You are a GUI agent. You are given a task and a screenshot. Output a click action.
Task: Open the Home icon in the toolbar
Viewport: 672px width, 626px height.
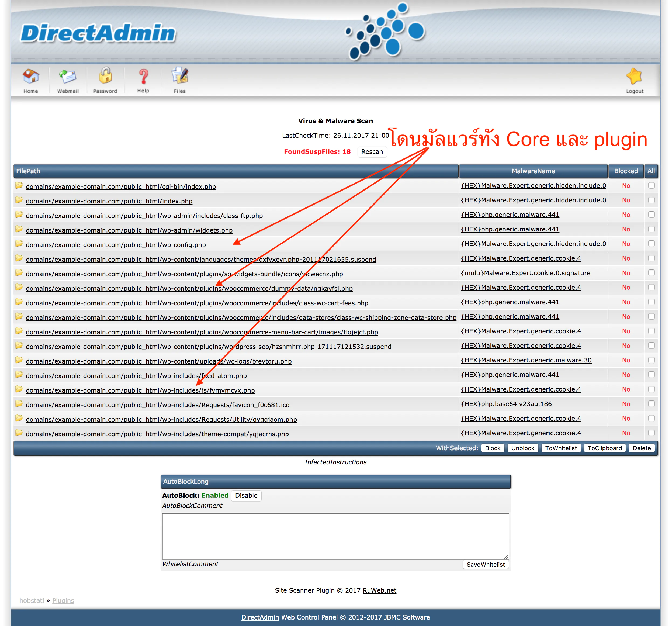[x=31, y=76]
